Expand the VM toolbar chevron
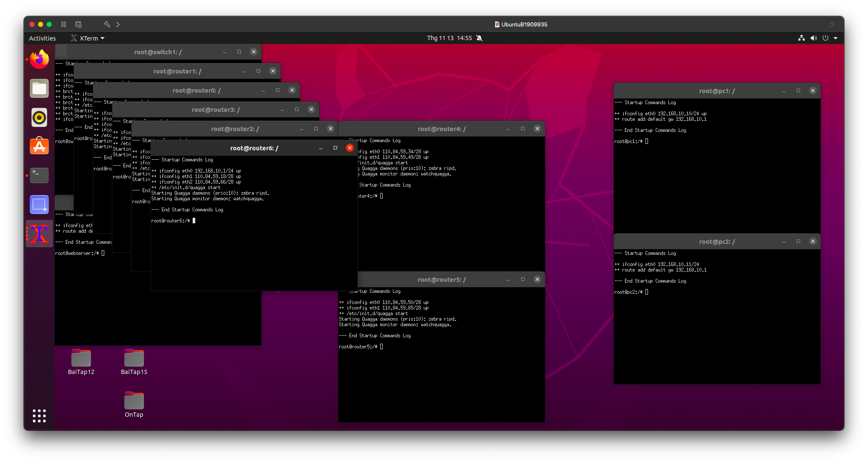This screenshot has height=462, width=868. (118, 24)
